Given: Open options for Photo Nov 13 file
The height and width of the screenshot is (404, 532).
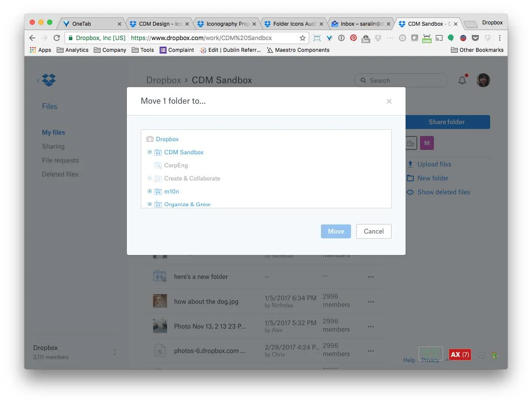Looking at the screenshot, I should (x=371, y=326).
